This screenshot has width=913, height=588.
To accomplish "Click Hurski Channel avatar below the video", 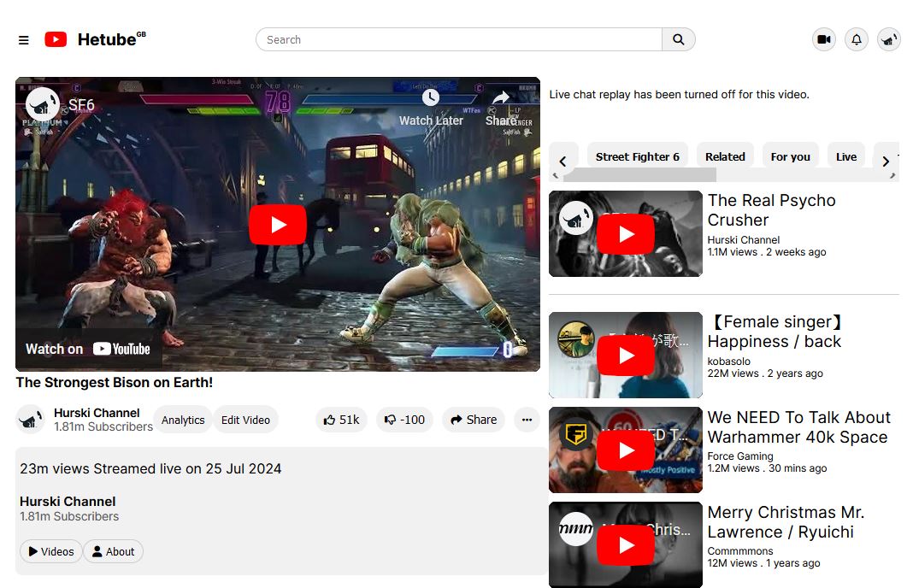I will point(30,419).
